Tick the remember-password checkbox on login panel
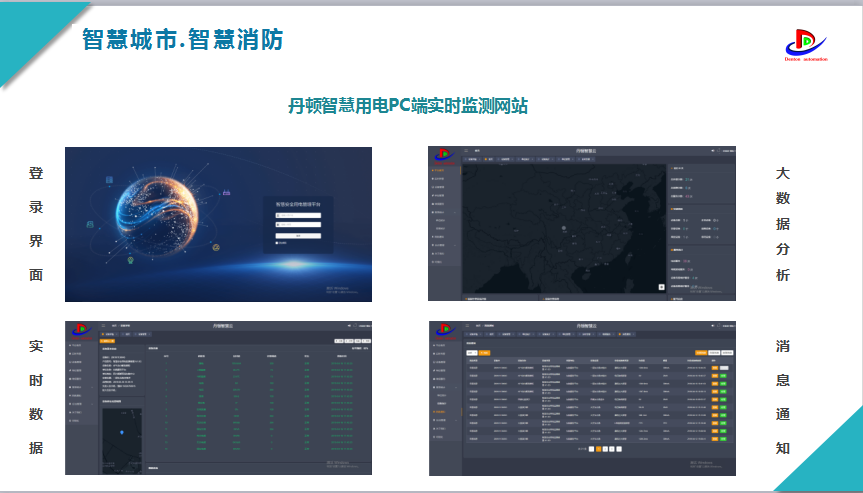 pos(277,243)
